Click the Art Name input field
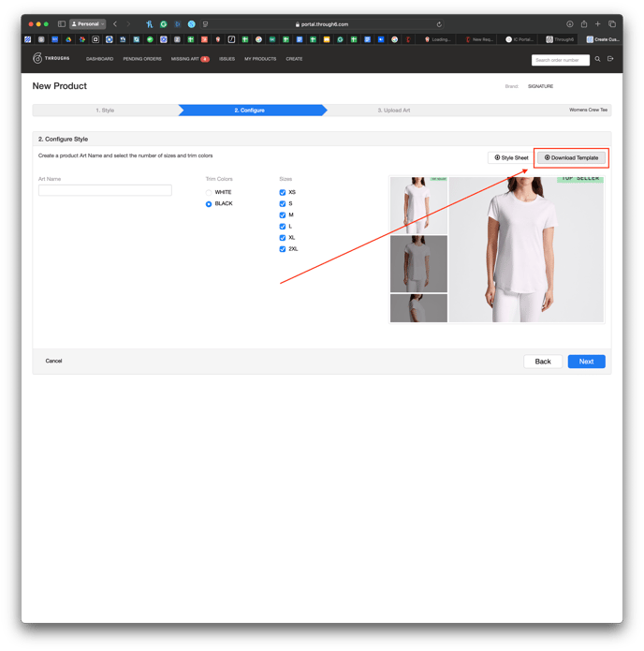 click(x=105, y=190)
